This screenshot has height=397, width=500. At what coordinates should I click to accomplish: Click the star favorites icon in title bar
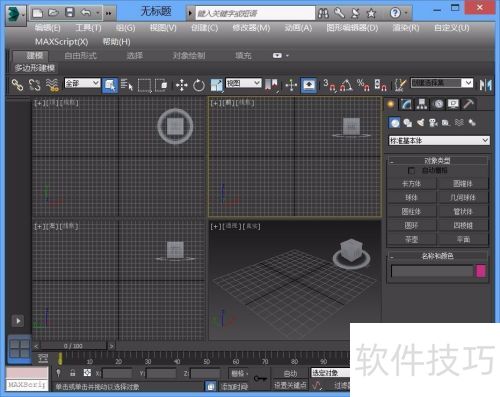coord(371,13)
